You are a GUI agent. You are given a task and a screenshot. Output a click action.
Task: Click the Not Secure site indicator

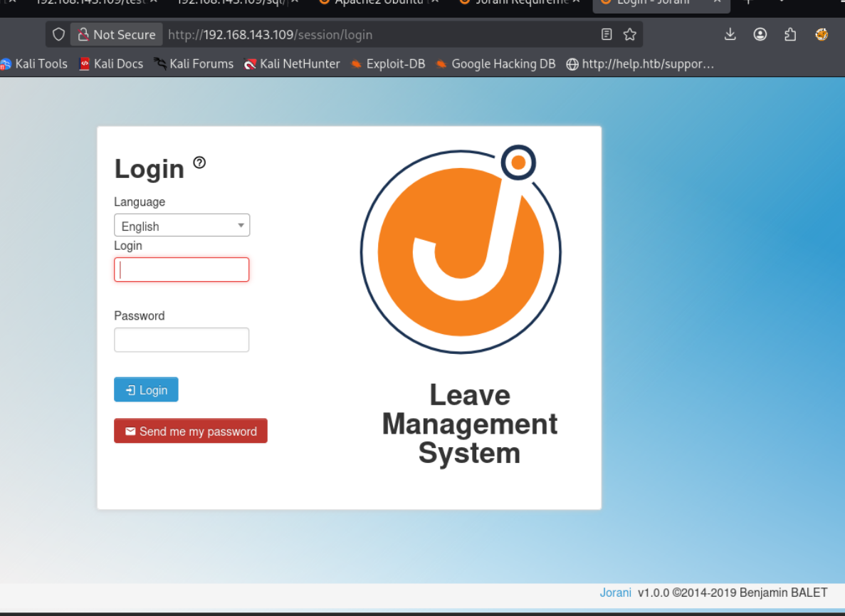(116, 34)
